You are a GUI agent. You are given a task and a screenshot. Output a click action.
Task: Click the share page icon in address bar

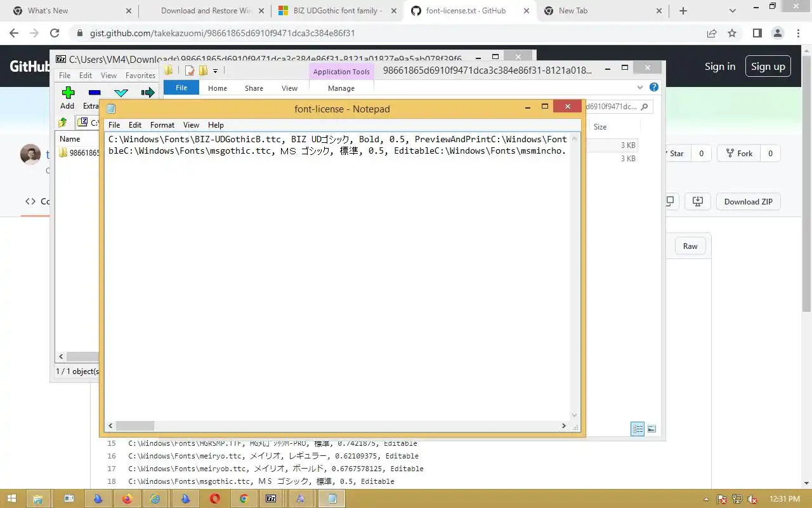[x=712, y=33]
